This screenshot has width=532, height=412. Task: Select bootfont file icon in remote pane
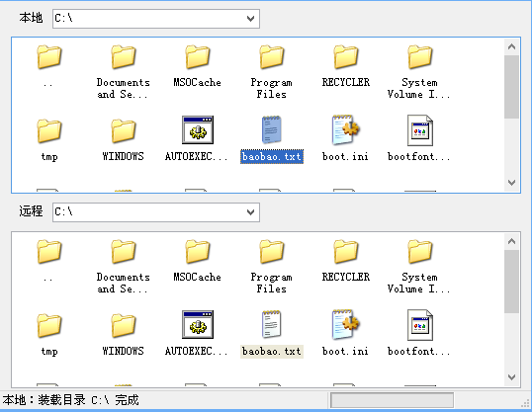click(419, 325)
